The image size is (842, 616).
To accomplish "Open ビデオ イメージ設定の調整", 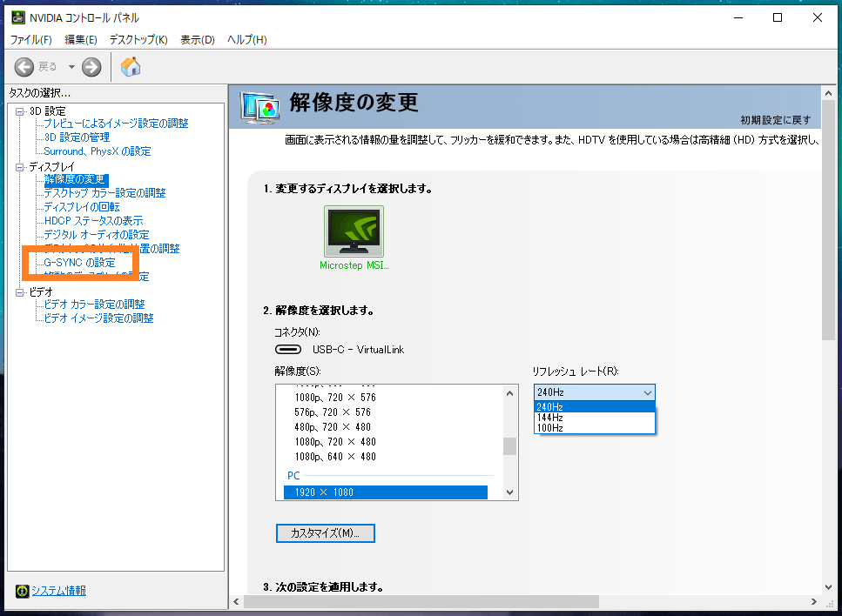I will pos(98,318).
